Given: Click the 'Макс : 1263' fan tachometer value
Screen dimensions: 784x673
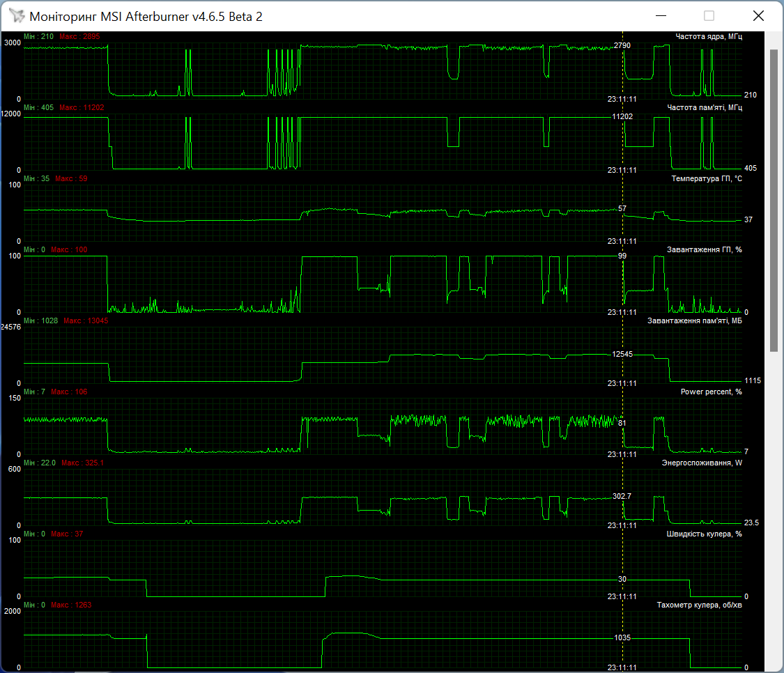Looking at the screenshot, I should [x=71, y=605].
